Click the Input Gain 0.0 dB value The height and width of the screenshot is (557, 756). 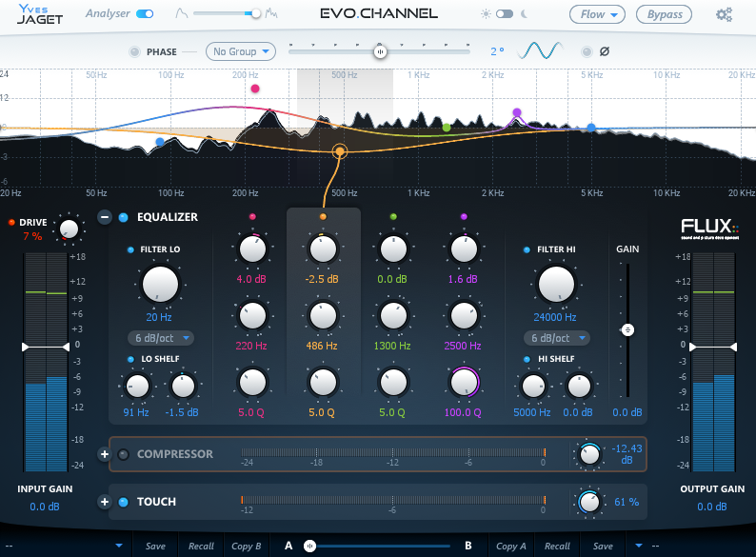45,507
